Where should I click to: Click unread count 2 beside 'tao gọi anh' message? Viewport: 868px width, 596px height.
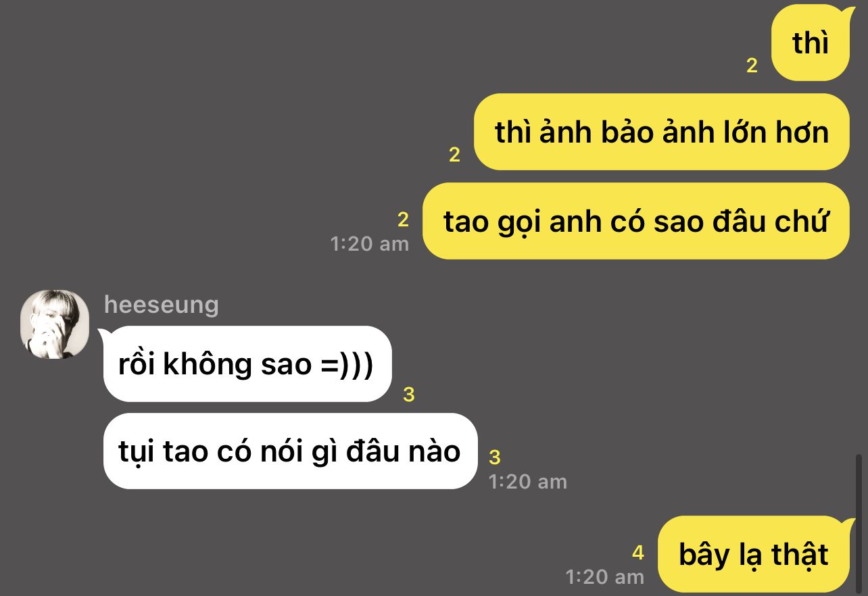click(404, 220)
